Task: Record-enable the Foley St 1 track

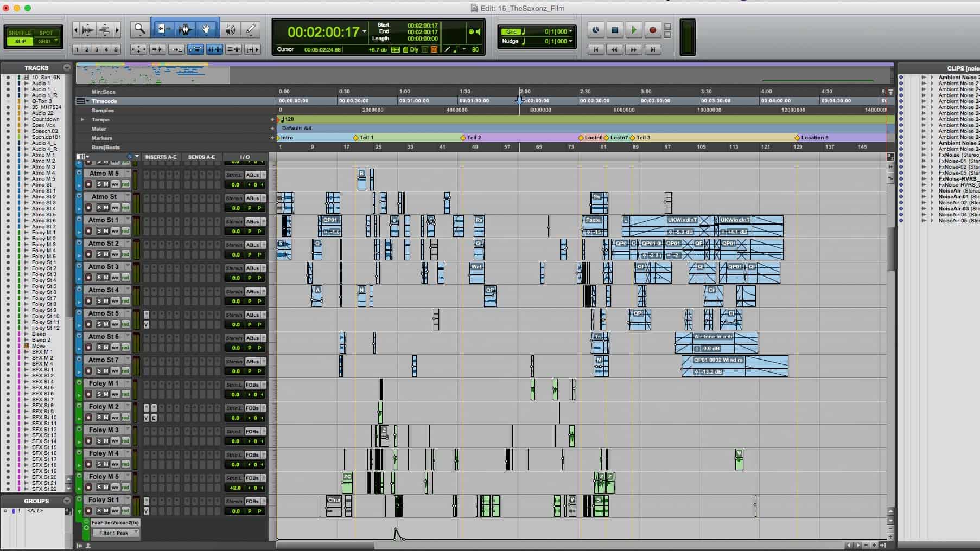Action: point(90,511)
